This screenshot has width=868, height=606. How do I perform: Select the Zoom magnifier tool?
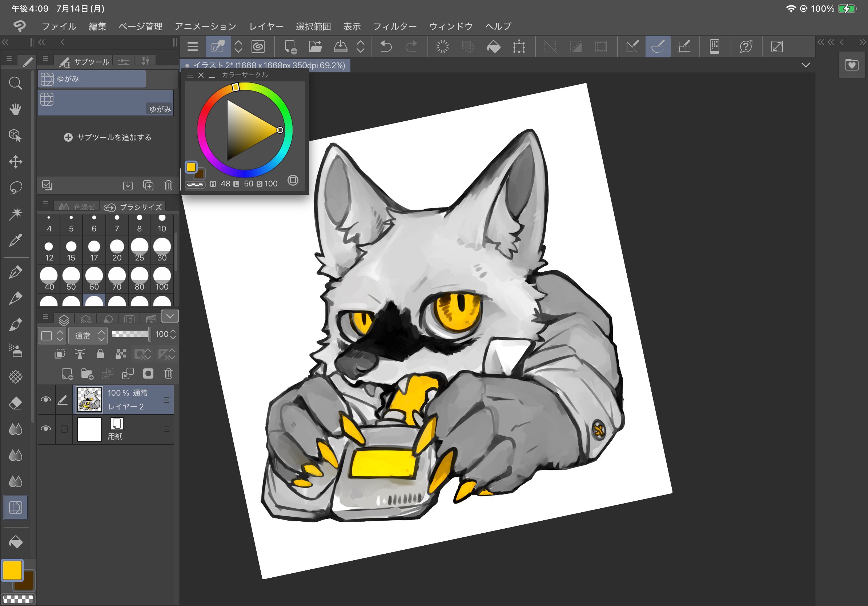click(16, 83)
